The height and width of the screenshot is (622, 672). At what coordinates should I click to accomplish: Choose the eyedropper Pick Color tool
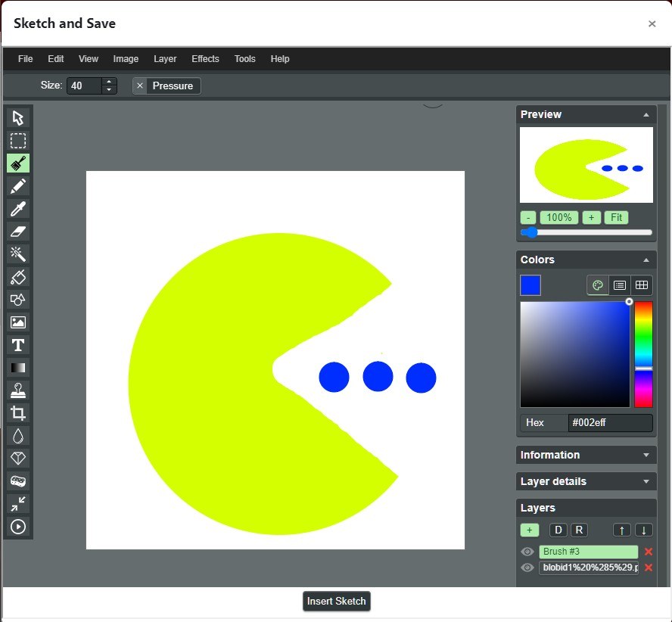18,209
